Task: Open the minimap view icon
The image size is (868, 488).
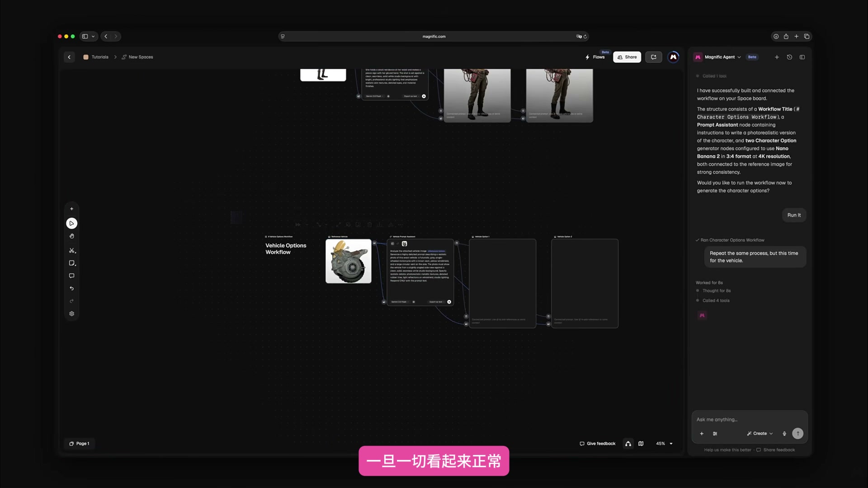Action: click(x=641, y=444)
